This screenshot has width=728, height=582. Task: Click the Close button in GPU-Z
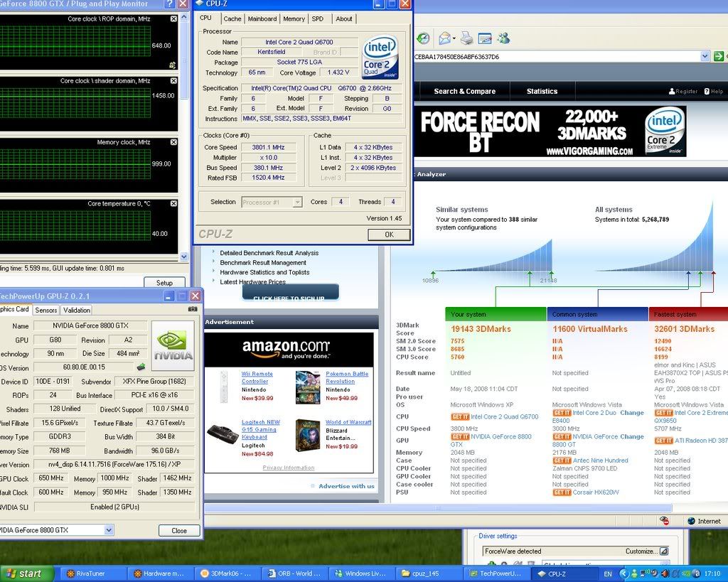pos(179,531)
